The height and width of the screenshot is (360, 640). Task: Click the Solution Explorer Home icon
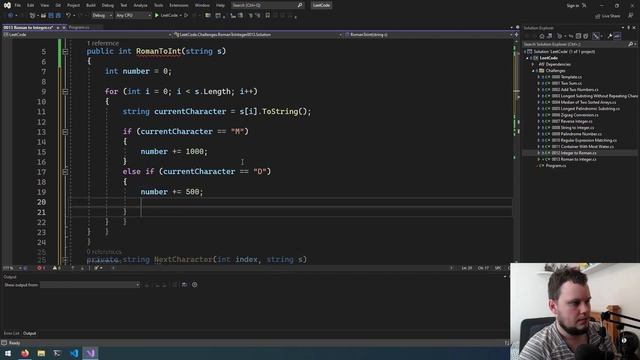542,36
